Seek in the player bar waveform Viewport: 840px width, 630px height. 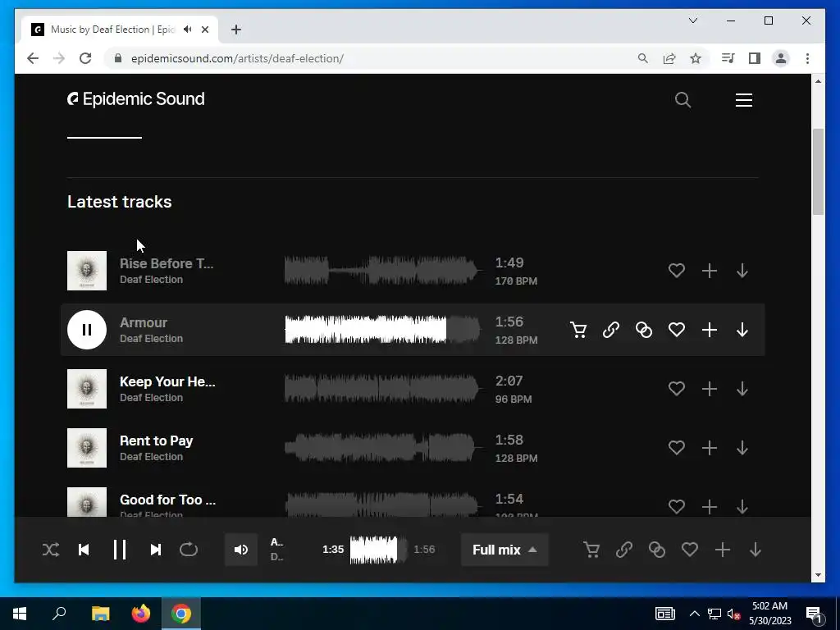pyautogui.click(x=379, y=550)
